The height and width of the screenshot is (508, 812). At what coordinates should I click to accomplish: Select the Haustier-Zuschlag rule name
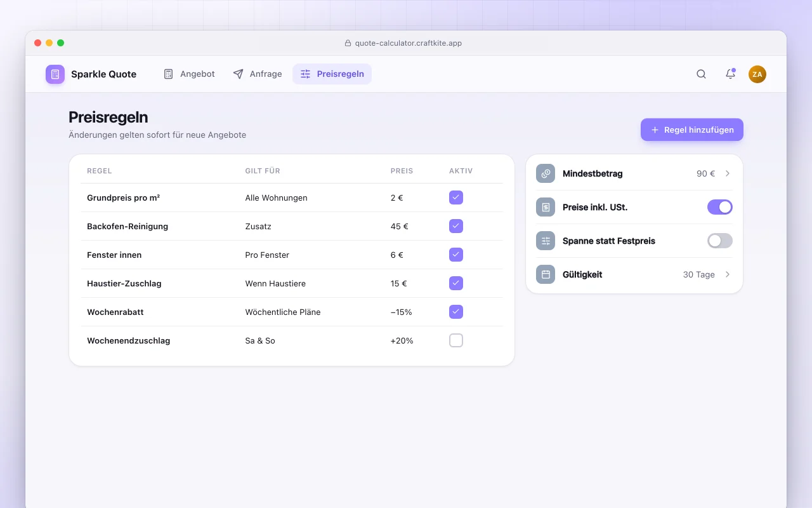[124, 283]
